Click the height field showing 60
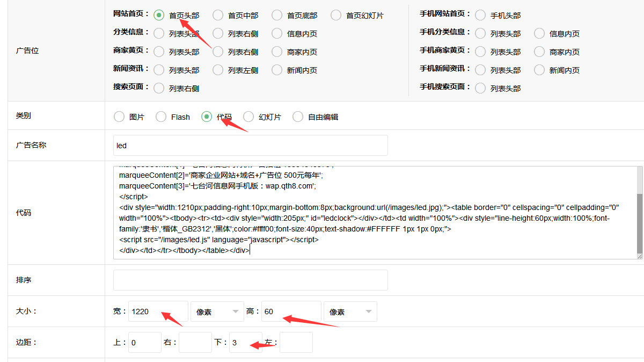 pos(291,312)
